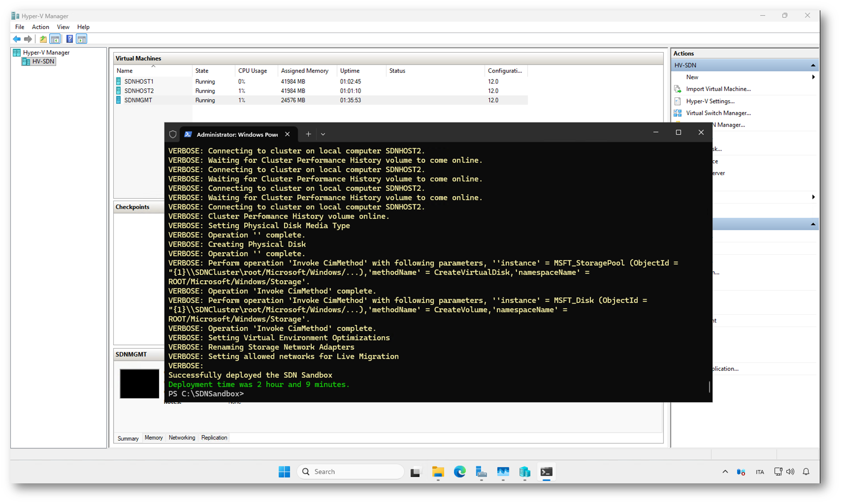Screen dimensions: 841x504
Task: Expand the New submenu arrow in Actions
Action: 813,77
